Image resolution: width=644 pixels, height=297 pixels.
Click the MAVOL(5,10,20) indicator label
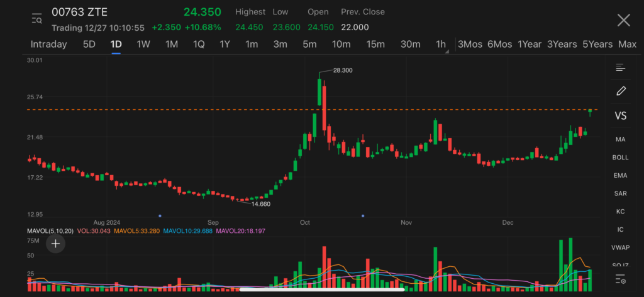50,231
